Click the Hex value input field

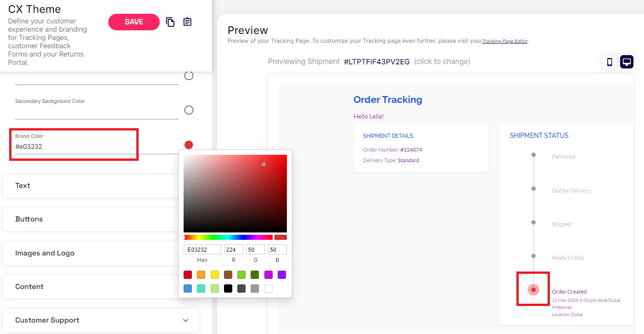[202, 249]
